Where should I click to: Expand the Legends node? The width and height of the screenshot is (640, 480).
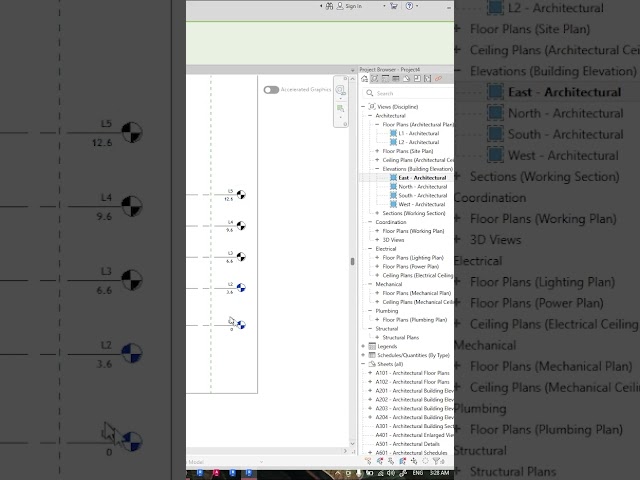pyautogui.click(x=363, y=346)
